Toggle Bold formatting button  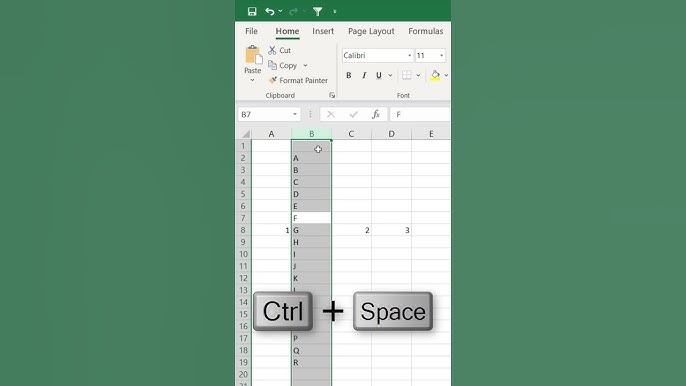tap(348, 75)
